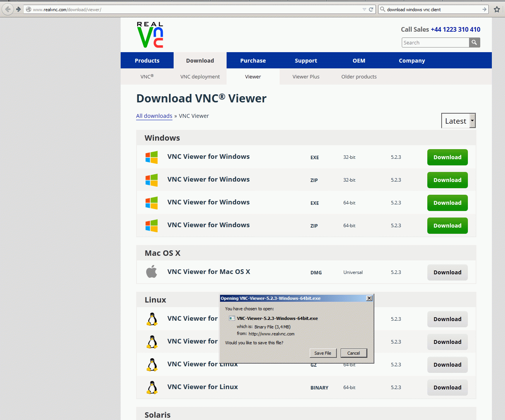Screen dimensions: 505x420
Task: Download the 32-bit ZIP Windows viewer
Action: (447, 180)
